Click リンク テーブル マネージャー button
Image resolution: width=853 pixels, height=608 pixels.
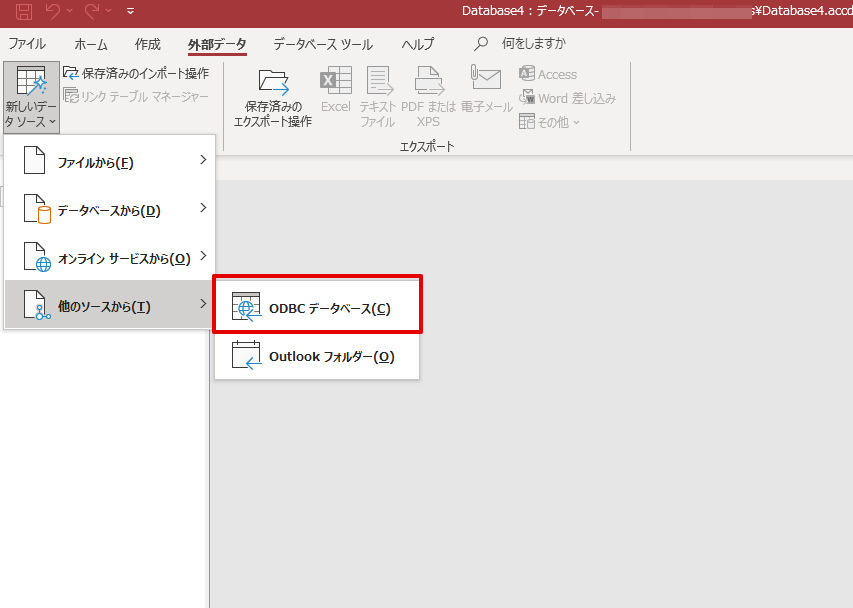point(136,96)
